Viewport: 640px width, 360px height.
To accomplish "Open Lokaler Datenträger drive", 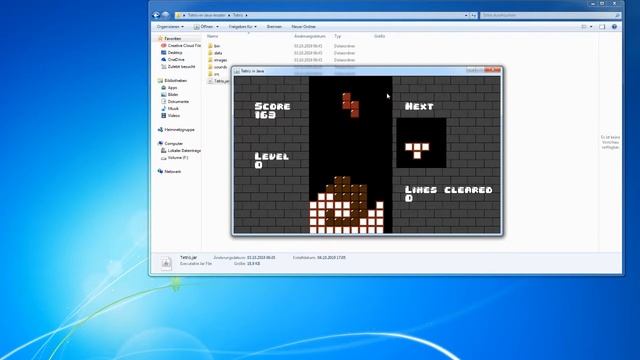I will click(x=181, y=150).
